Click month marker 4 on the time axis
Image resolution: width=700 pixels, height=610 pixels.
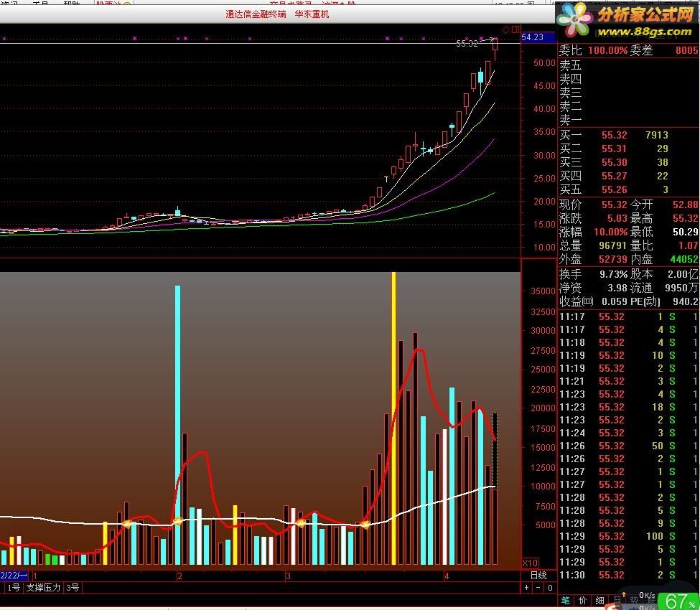pyautogui.click(x=447, y=576)
